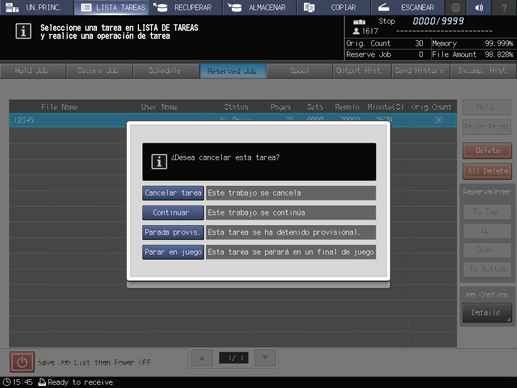Click the info icon beside the task message
This screenshot has width=517, height=388.
23,31
